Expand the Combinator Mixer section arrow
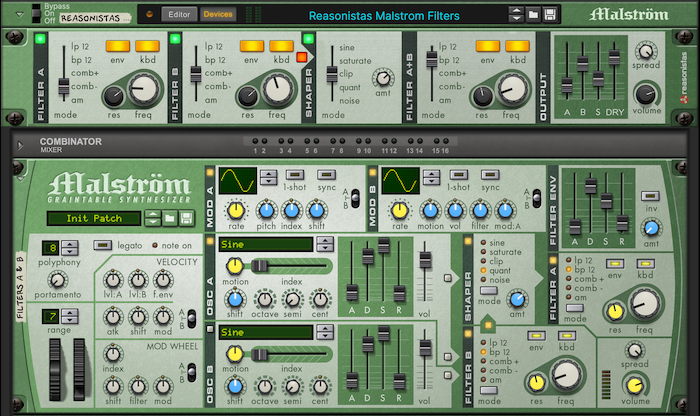700x416 pixels. (x=20, y=145)
